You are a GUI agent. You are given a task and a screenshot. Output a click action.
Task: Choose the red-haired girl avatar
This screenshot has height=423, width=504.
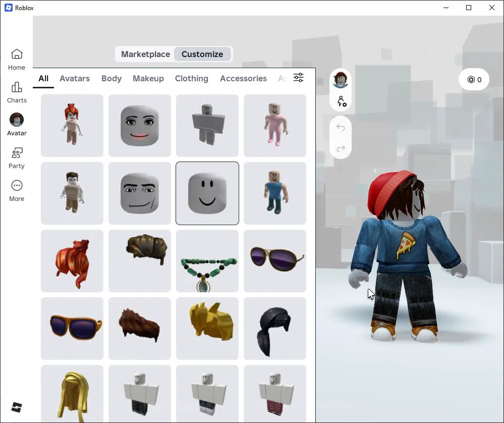tap(72, 126)
